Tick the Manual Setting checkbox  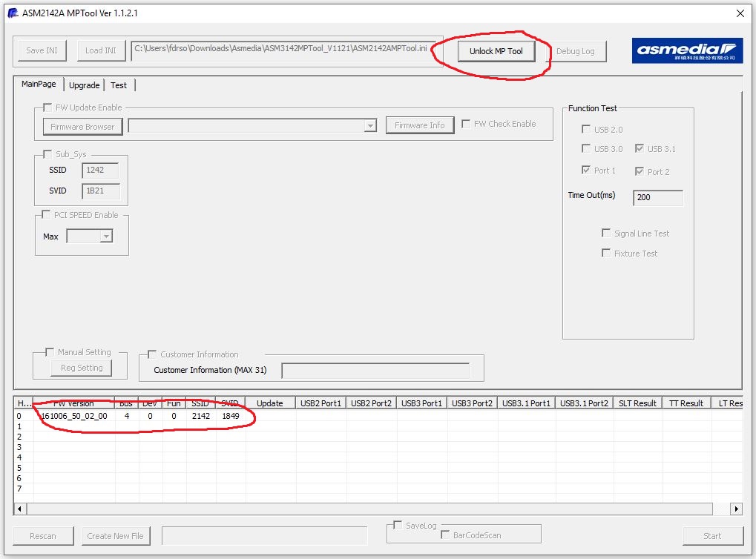50,352
